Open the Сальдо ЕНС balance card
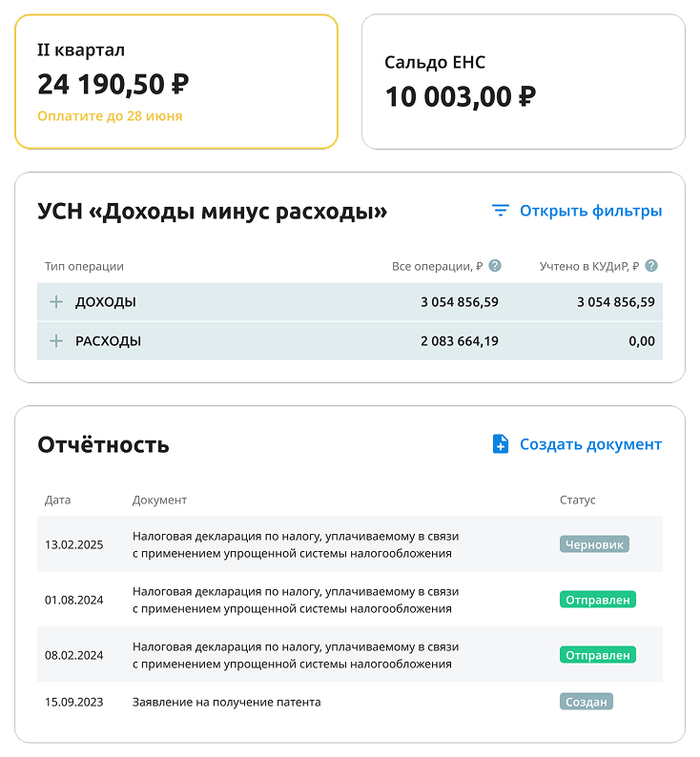 pyautogui.click(x=523, y=82)
